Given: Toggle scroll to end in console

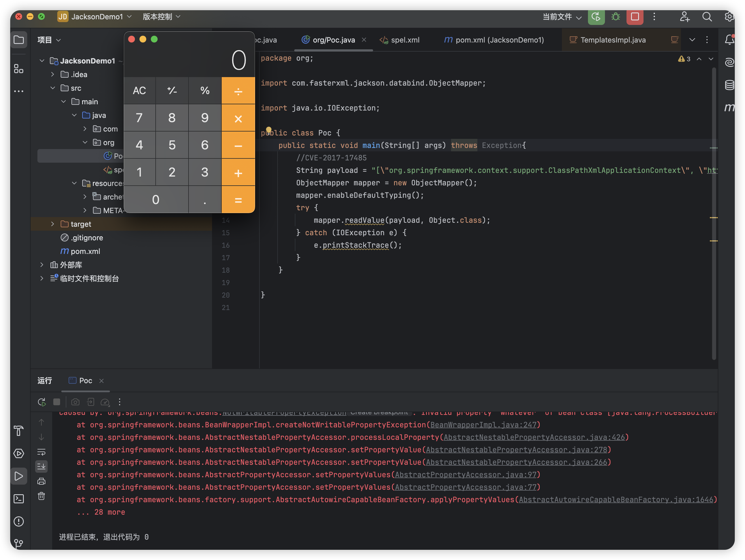Looking at the screenshot, I should (41, 466).
